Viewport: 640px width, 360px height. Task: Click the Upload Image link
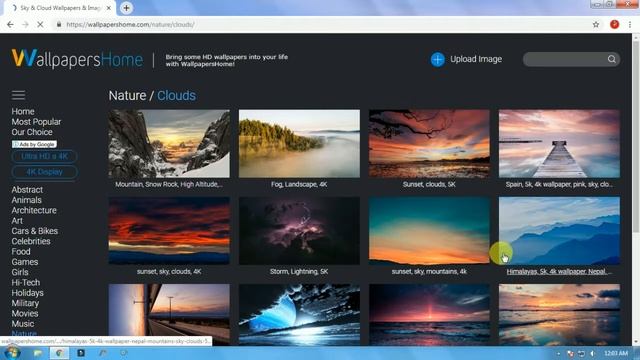pyautogui.click(x=476, y=59)
